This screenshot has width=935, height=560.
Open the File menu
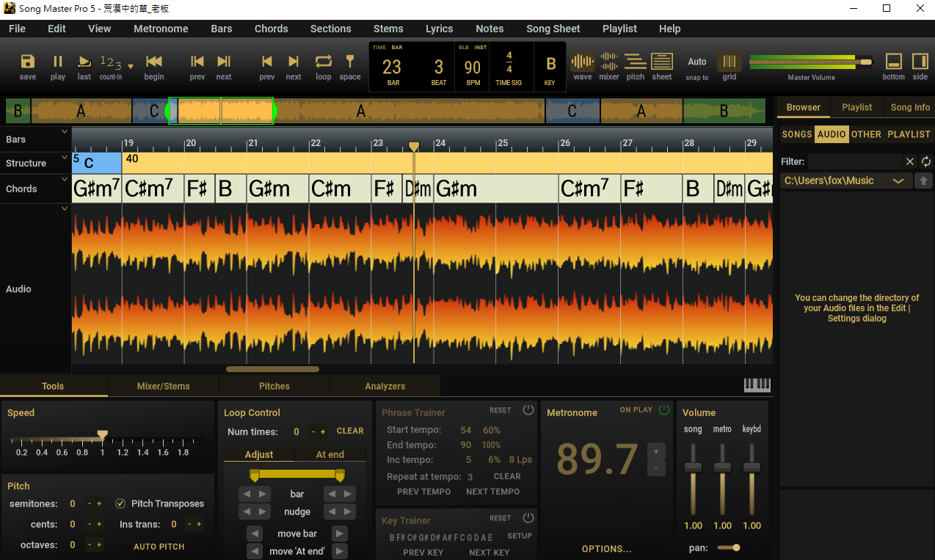tap(17, 29)
